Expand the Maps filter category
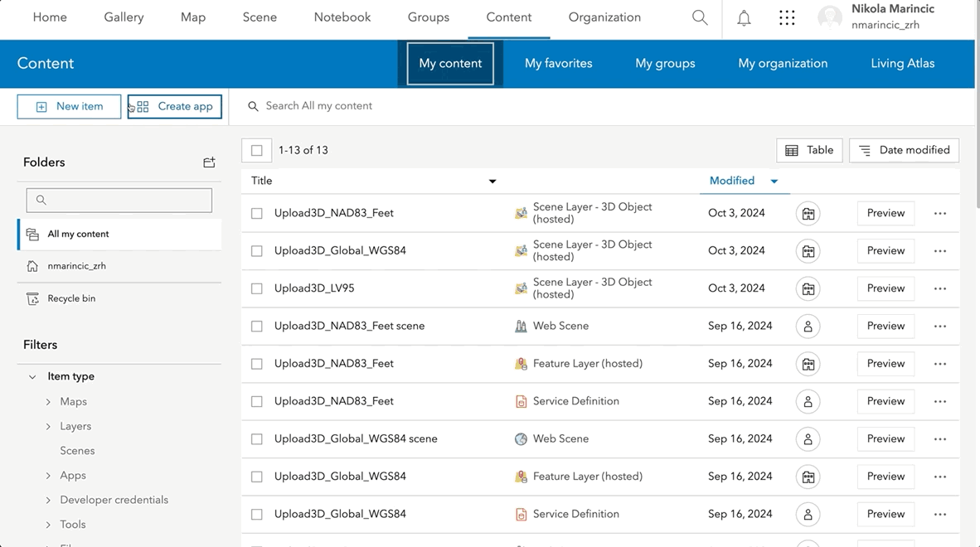 click(49, 402)
